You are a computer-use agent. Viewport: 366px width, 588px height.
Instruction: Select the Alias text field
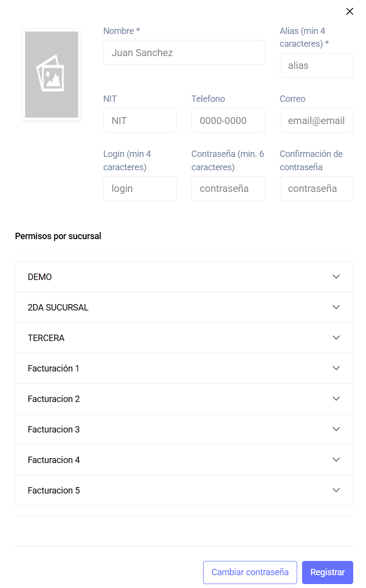[316, 65]
